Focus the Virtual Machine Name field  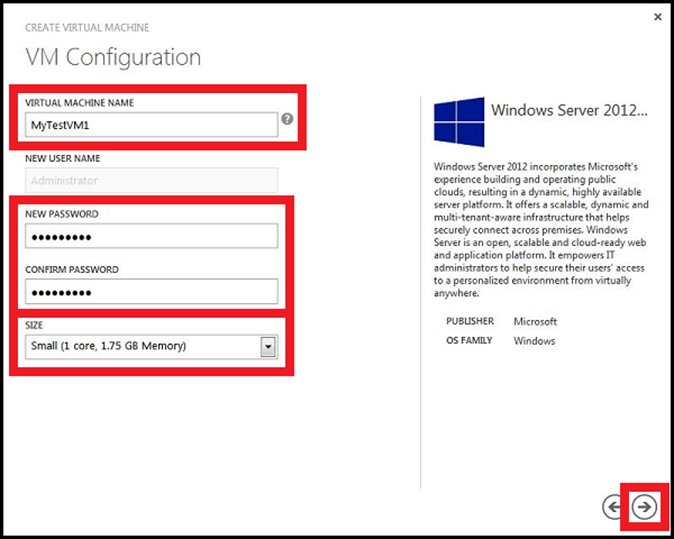(151, 125)
